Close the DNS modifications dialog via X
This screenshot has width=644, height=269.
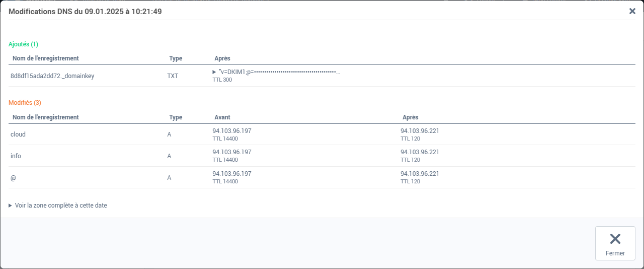tap(632, 11)
